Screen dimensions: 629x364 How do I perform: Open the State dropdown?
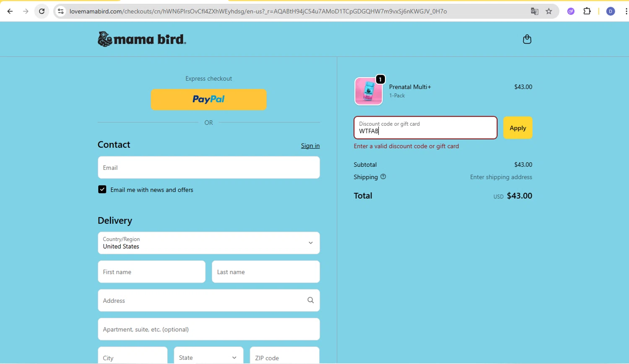[208, 357]
